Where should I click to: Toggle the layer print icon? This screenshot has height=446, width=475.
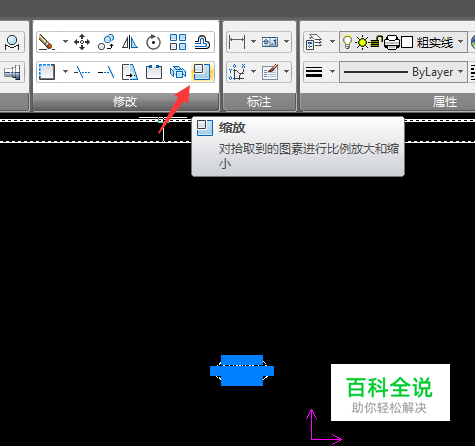pyautogui.click(x=392, y=42)
